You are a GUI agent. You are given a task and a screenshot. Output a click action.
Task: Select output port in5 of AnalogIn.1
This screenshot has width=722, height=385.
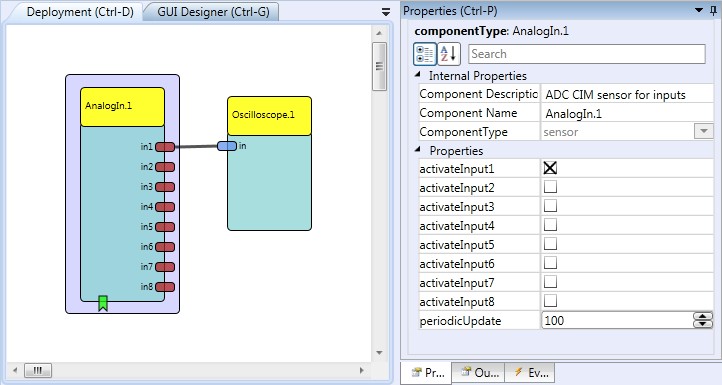[165, 227]
